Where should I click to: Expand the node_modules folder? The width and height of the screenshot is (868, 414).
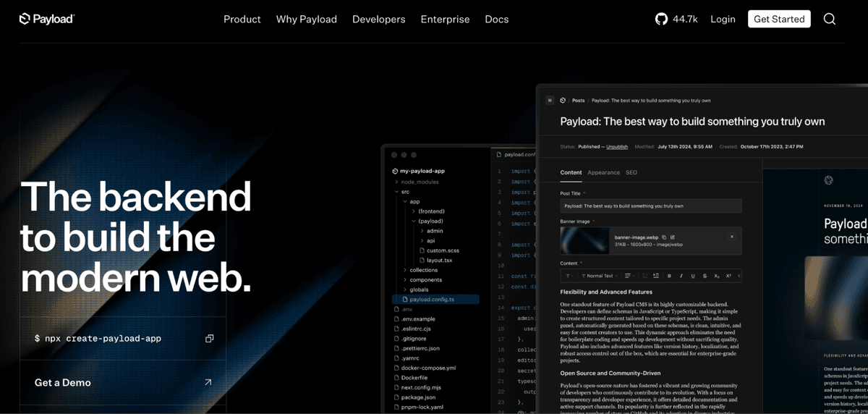(396, 182)
